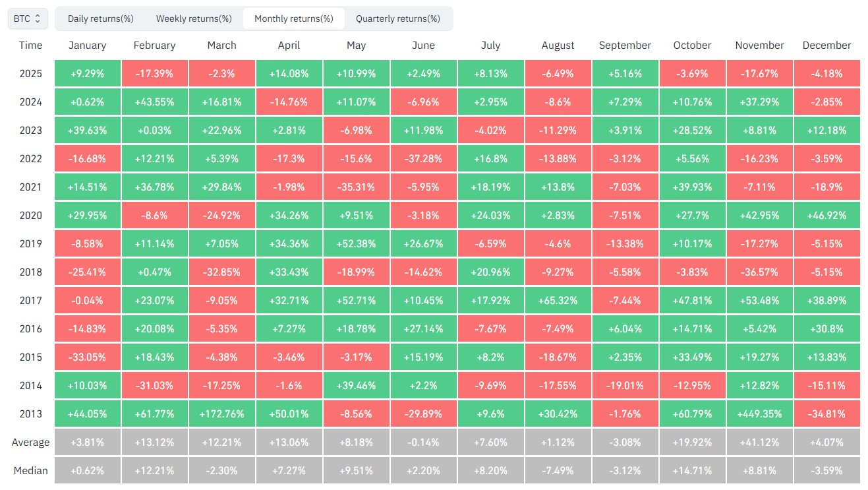Click the Average row October +19.92% cell

click(692, 443)
